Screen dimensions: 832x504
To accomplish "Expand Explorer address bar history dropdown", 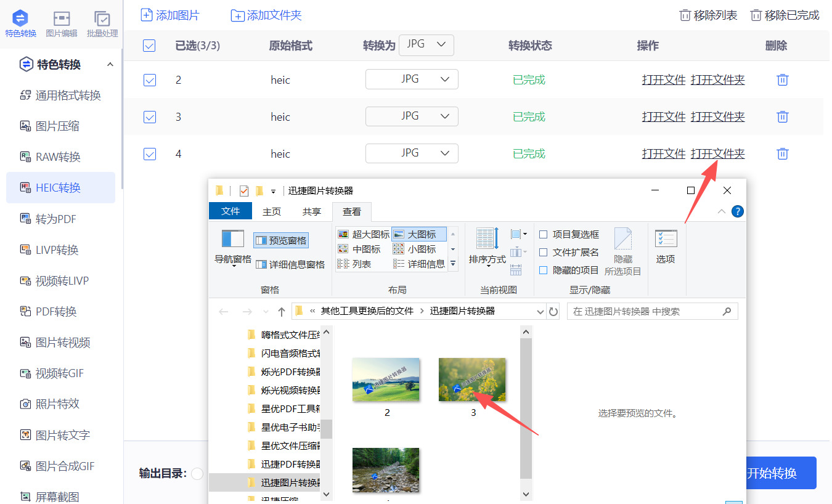I will click(540, 312).
